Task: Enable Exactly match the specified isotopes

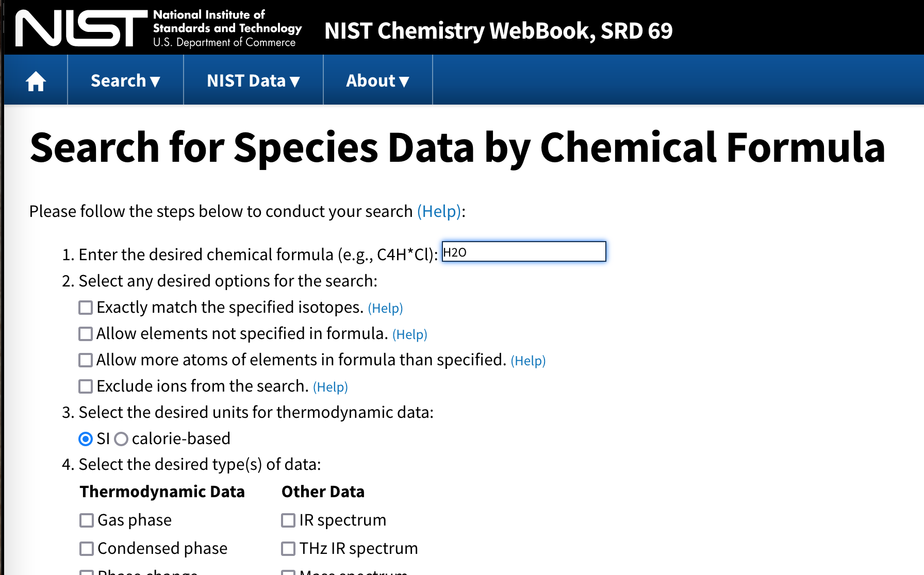Action: 86,308
